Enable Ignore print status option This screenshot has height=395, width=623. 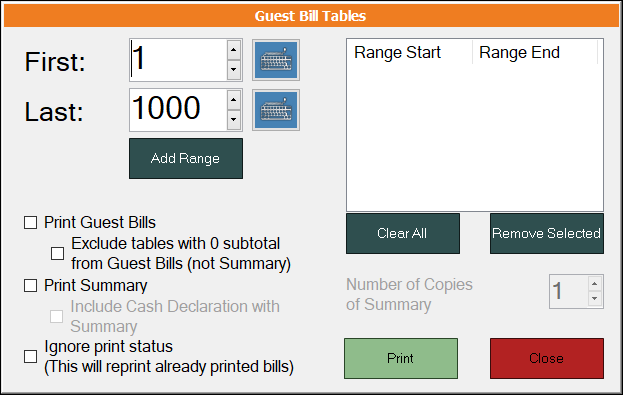pyautogui.click(x=31, y=356)
